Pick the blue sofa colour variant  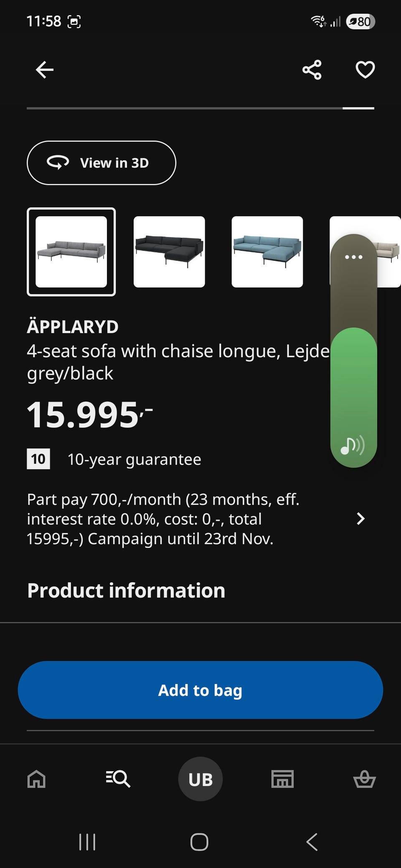[267, 252]
